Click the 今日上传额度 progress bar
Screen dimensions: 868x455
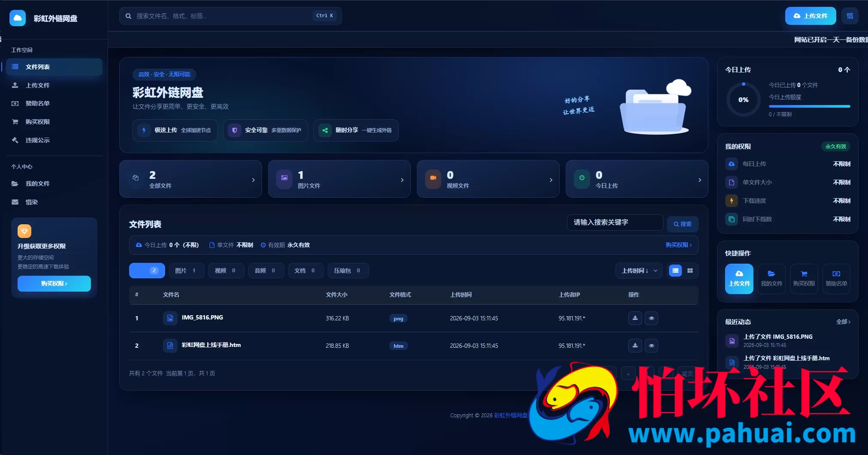[x=810, y=106]
